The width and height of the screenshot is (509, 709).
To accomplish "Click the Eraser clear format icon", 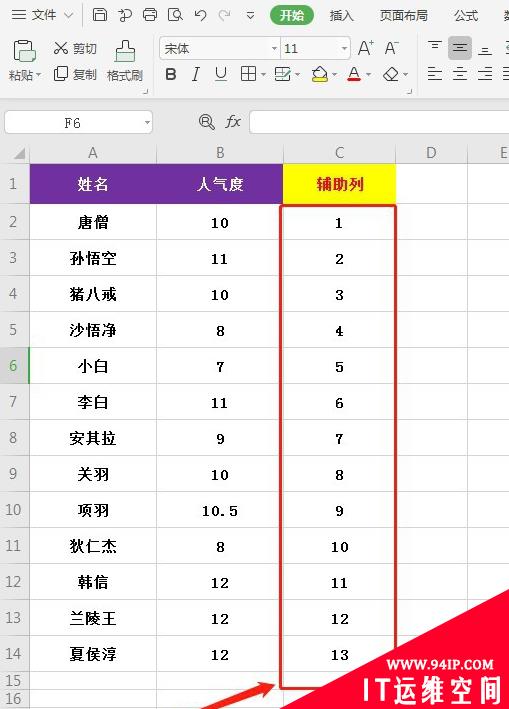I will point(391,74).
